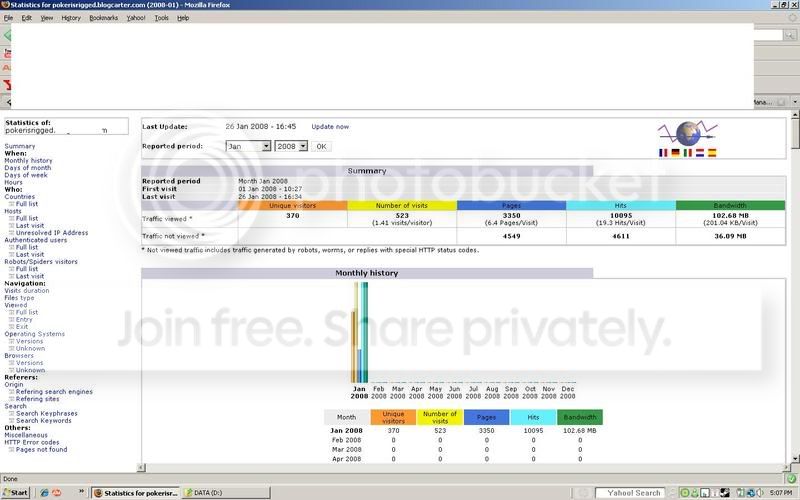This screenshot has height=500, width=800.
Task: Open Browsers sidebar link
Action: (19, 356)
